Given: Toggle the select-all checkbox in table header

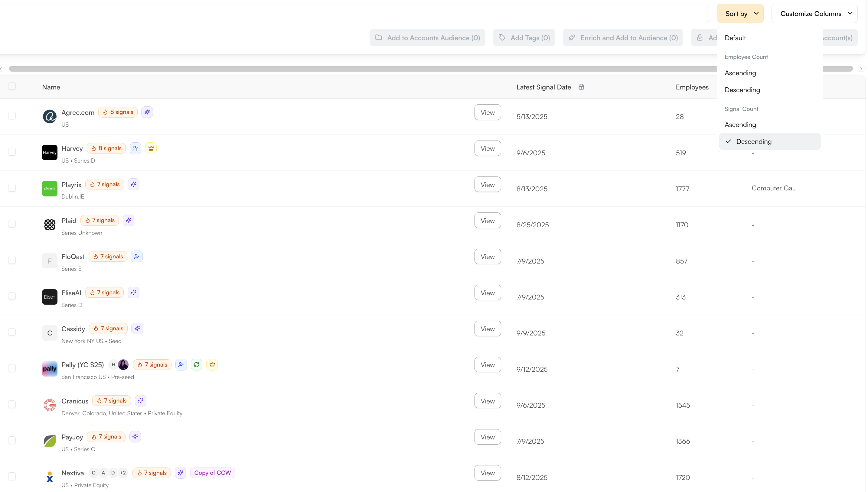Looking at the screenshot, I should click(12, 86).
